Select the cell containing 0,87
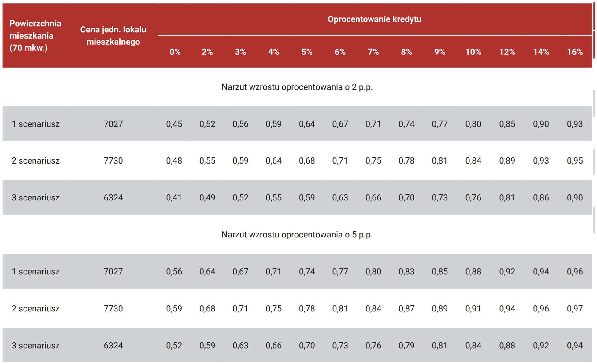The image size is (597, 364). click(406, 309)
